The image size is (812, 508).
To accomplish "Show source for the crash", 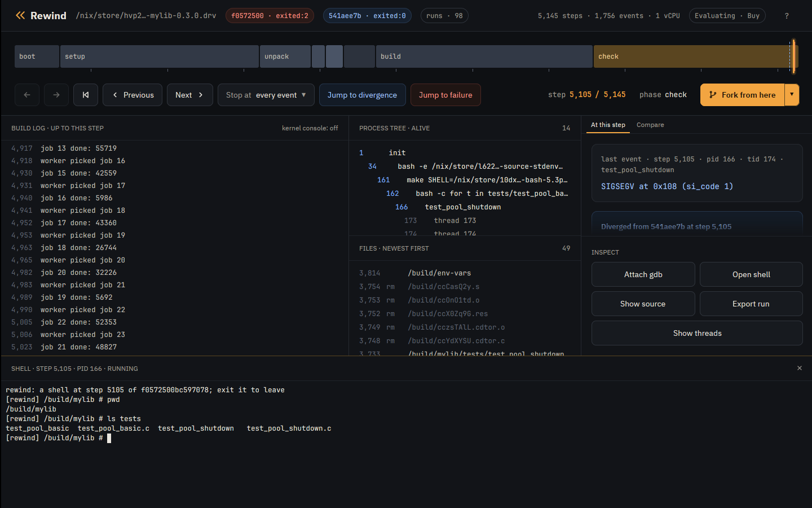I will click(x=643, y=304).
